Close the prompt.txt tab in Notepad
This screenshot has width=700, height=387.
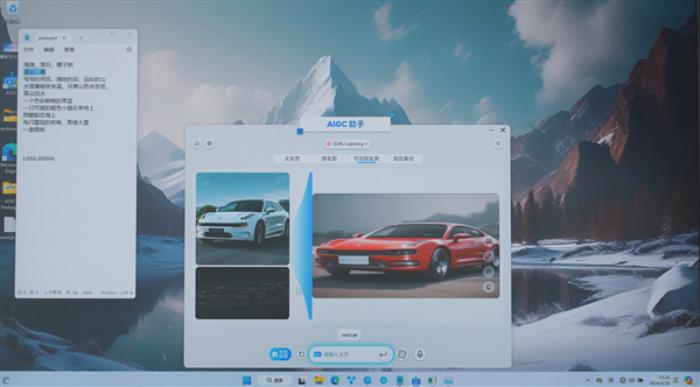point(64,37)
